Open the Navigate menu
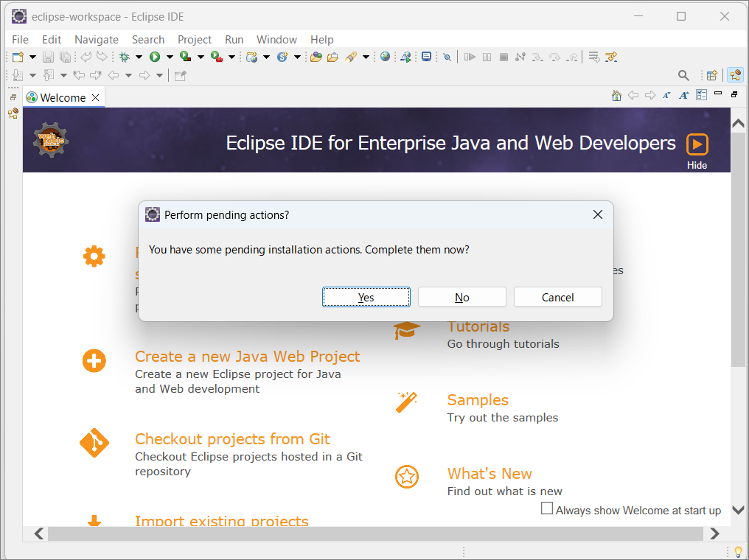Screen dimensions: 749x560 97,40
